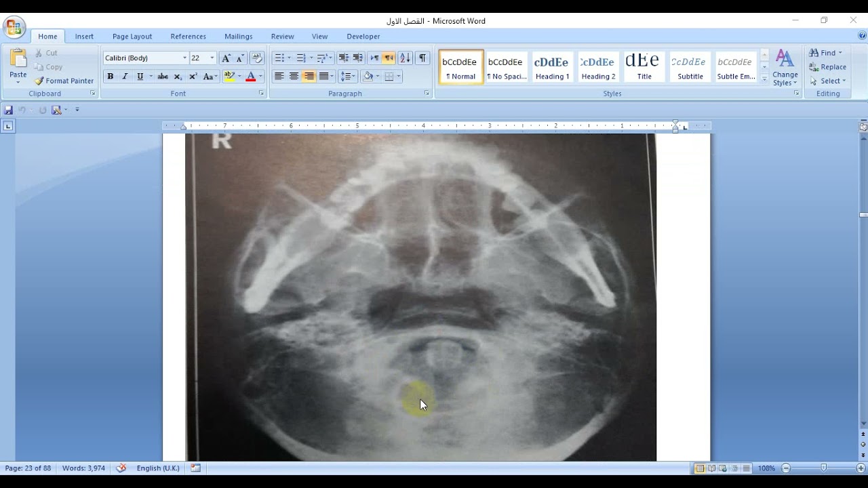The image size is (868, 488).
Task: Open the Office Button menu
Action: (13, 28)
